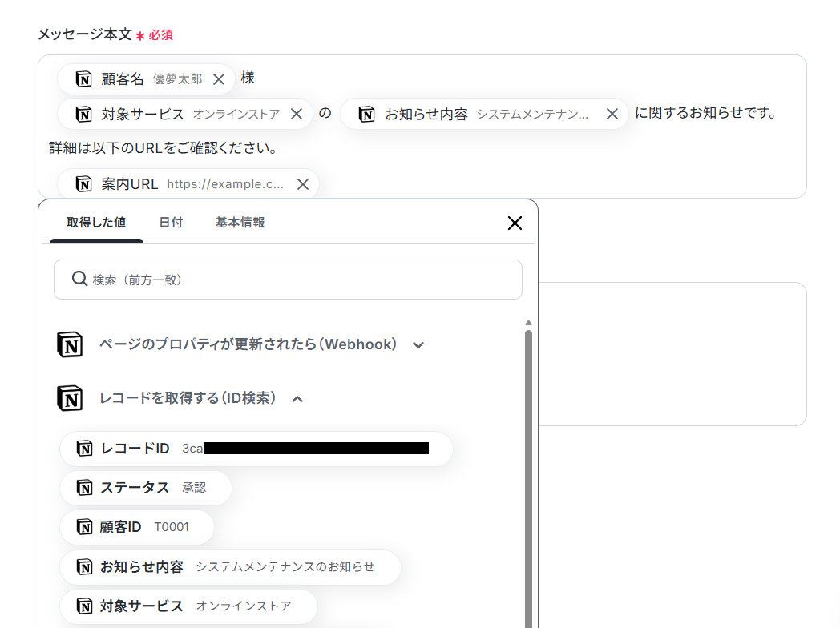Viewport: 840px width, 628px height.
Task: Switch to the 取得した値 tab
Action: tap(96, 223)
